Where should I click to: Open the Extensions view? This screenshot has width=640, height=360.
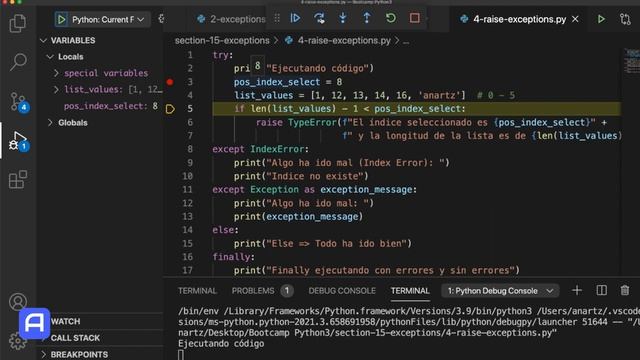pyautogui.click(x=18, y=180)
